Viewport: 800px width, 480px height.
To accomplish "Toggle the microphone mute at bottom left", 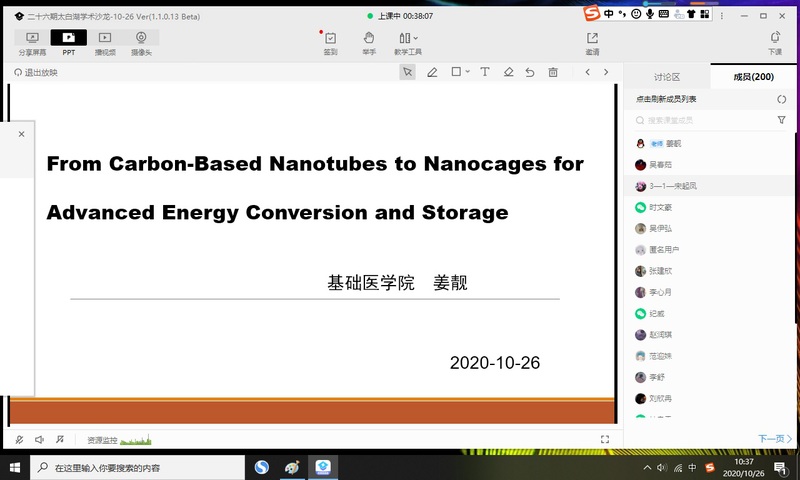I will point(19,439).
